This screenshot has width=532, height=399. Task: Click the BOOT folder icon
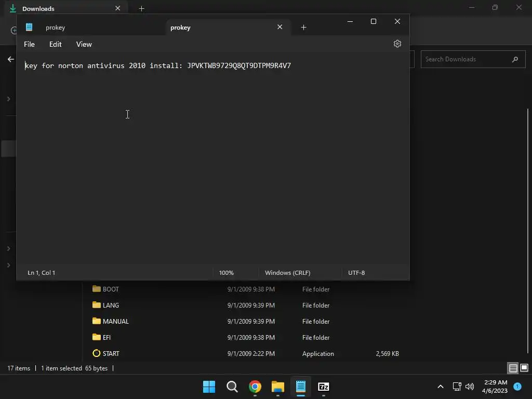(x=96, y=289)
